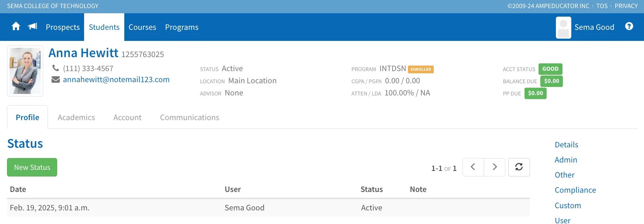This screenshot has width=644, height=224.
Task: Go to previous page of statuses
Action: 473,167
